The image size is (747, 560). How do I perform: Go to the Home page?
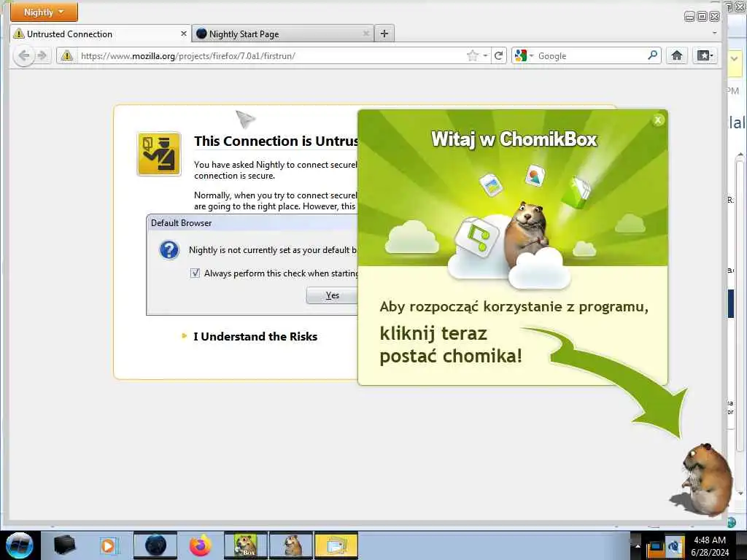point(676,55)
